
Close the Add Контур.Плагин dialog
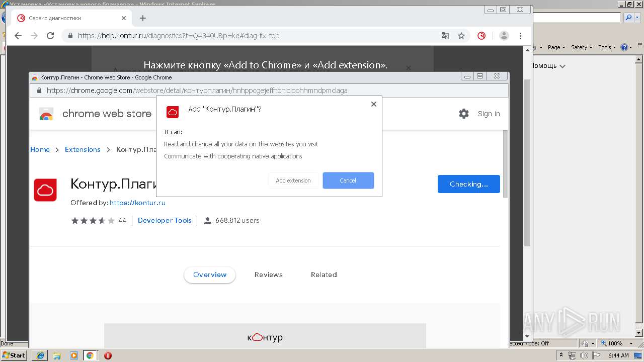(373, 104)
